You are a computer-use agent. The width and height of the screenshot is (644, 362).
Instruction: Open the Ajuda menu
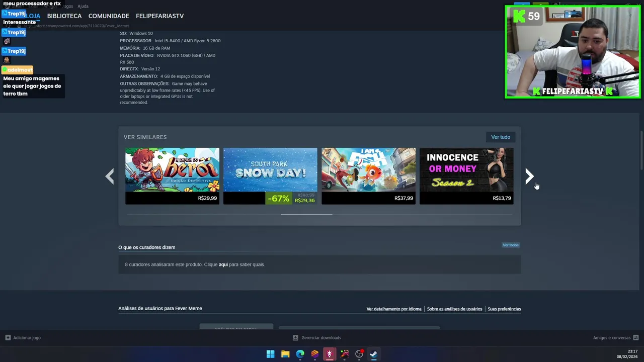(83, 6)
